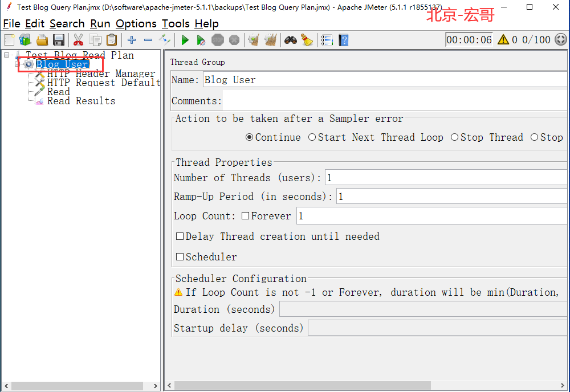Click the yellow warning log icon

[x=503, y=40]
